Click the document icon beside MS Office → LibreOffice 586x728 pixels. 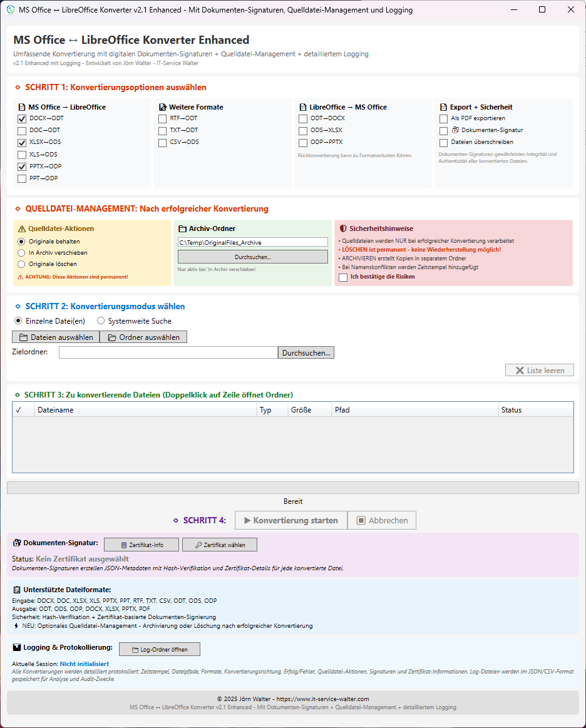tap(22, 107)
